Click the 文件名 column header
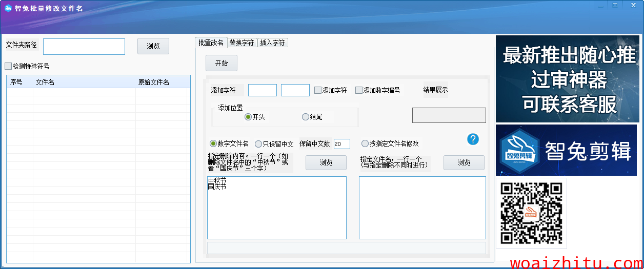 [x=84, y=82]
